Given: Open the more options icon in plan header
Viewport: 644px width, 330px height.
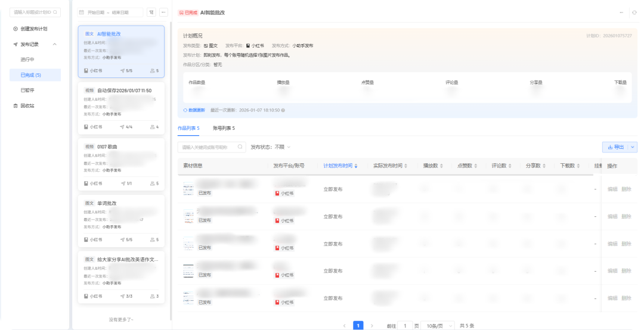Looking at the screenshot, I should [x=621, y=12].
